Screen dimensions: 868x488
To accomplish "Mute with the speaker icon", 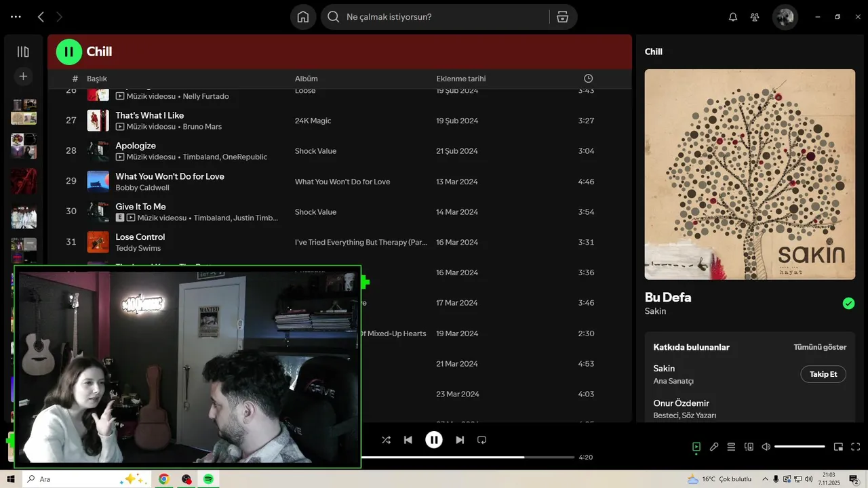I will [x=766, y=447].
